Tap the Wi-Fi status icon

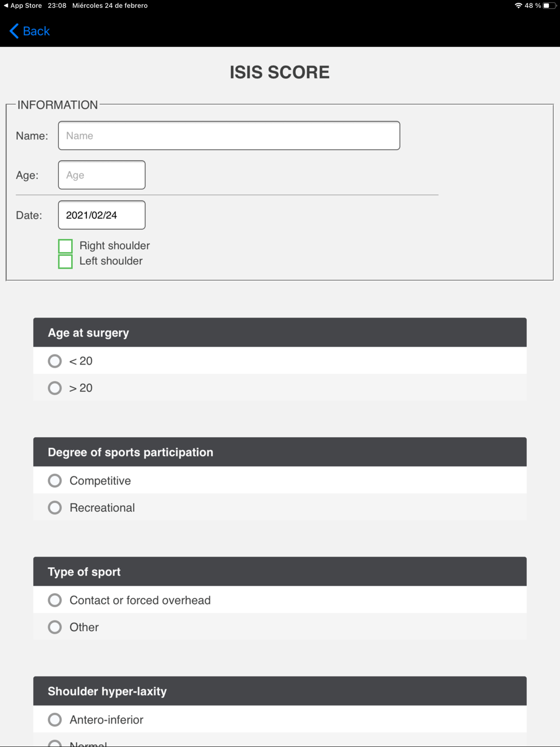point(518,6)
